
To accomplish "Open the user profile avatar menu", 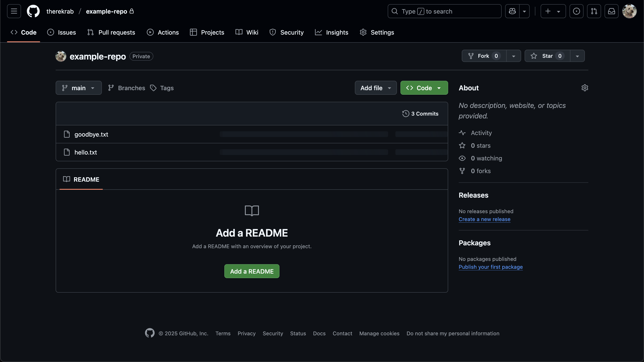I will pos(629,11).
